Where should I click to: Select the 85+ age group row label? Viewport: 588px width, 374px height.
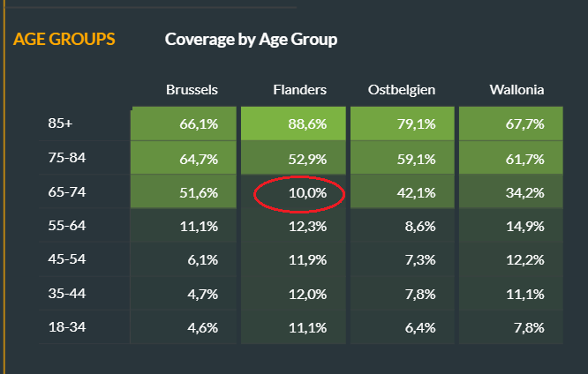pos(61,123)
